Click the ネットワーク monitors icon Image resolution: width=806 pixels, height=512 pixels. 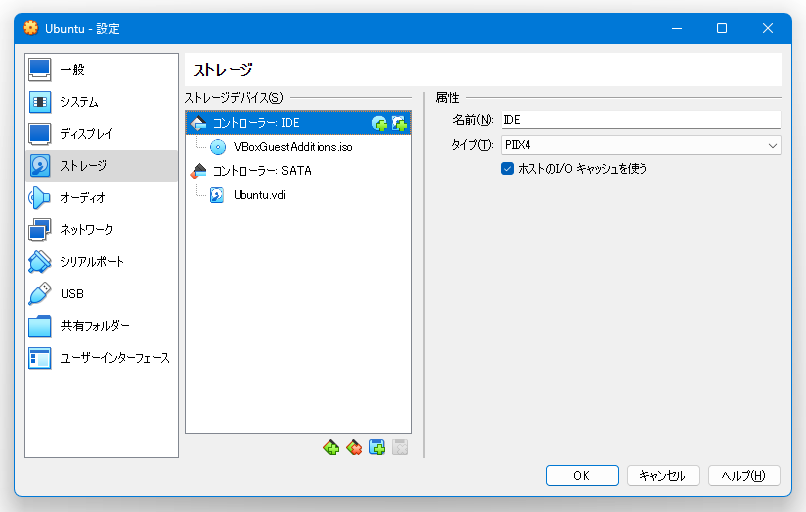point(40,229)
